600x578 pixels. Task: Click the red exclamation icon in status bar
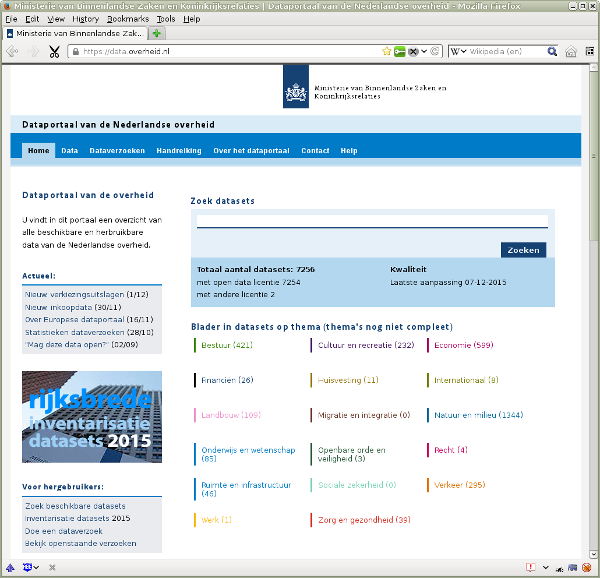[x=530, y=567]
